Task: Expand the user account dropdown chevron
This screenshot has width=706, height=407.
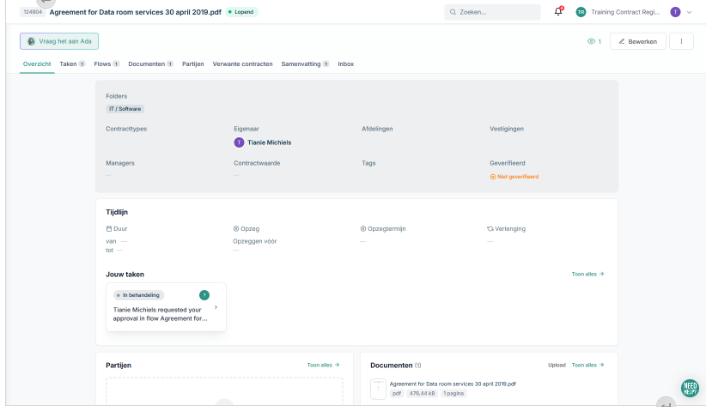Action: 689,12
